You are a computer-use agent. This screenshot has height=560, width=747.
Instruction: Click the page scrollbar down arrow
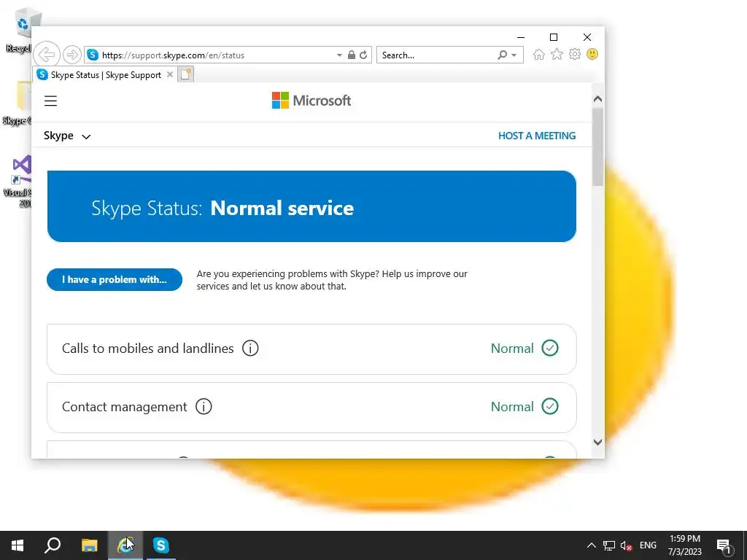(x=597, y=443)
